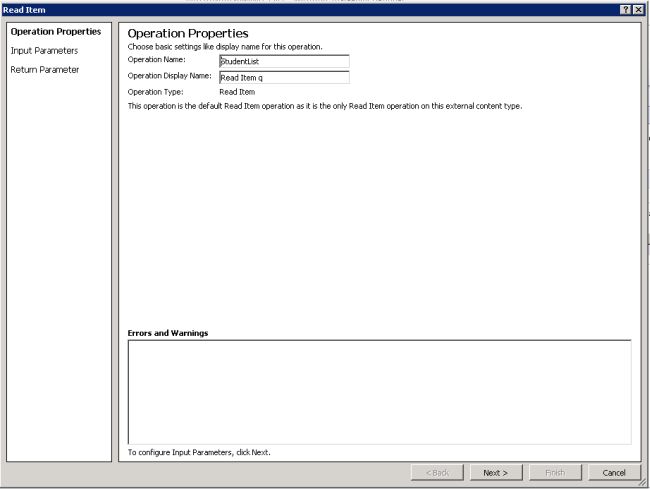Image resolution: width=650 pixels, height=489 pixels.
Task: Click the Operation Type value Read Item
Action: [x=237, y=92]
